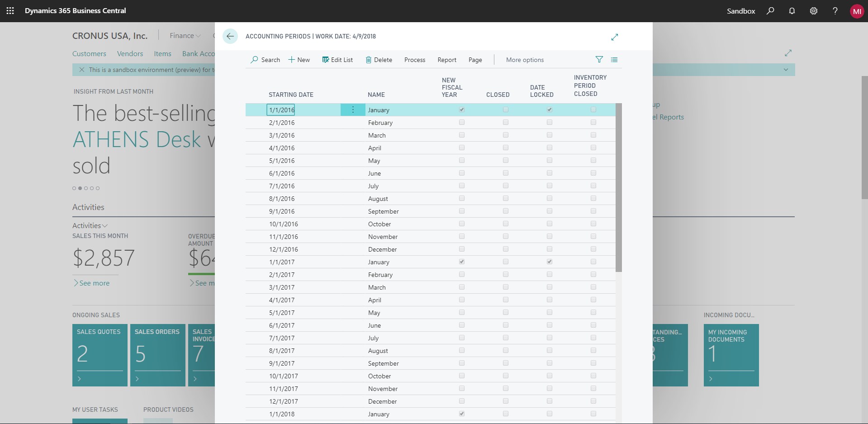Toggle the filter pane funnel icon
The width and height of the screenshot is (868, 424).
(x=599, y=60)
